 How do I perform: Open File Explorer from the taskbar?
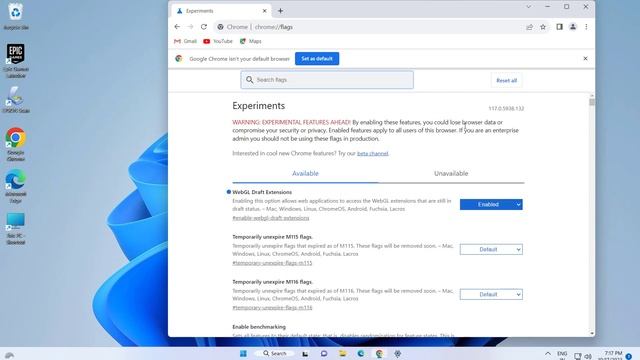pyautogui.click(x=342, y=353)
